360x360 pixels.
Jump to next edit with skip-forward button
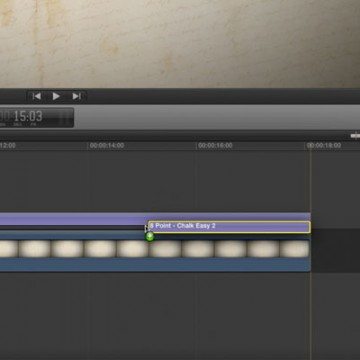[x=77, y=96]
